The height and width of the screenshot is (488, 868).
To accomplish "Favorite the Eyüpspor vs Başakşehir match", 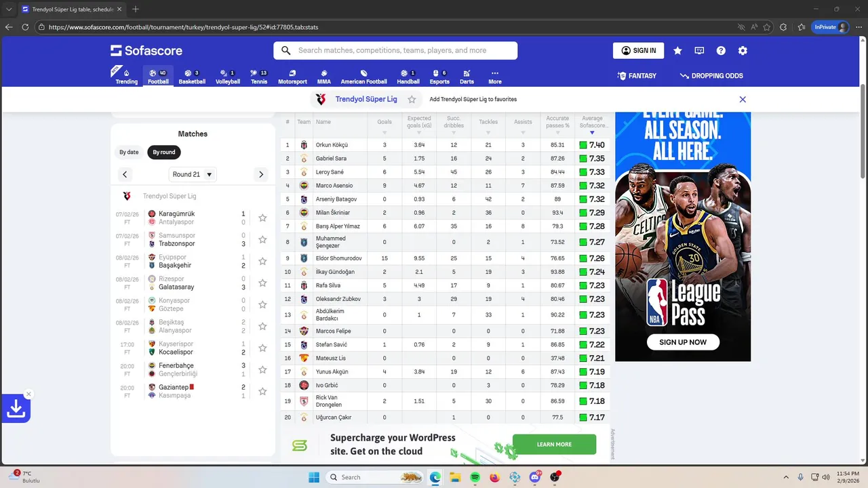I will click(262, 261).
